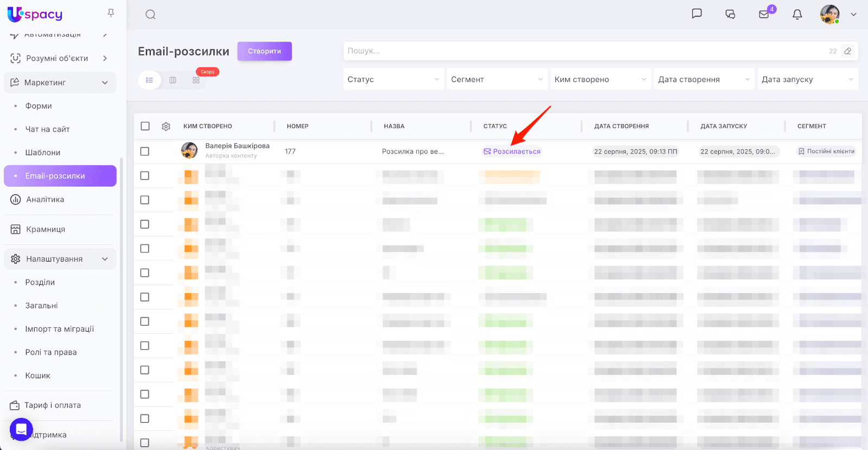Open Аналітика in the sidebar
This screenshot has width=868, height=450.
click(x=45, y=199)
